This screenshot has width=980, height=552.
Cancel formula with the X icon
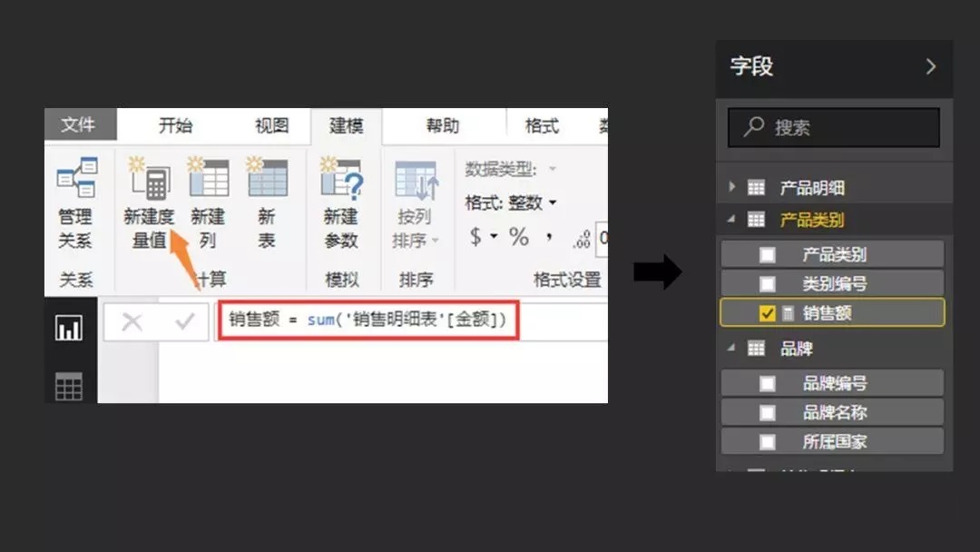(132, 322)
